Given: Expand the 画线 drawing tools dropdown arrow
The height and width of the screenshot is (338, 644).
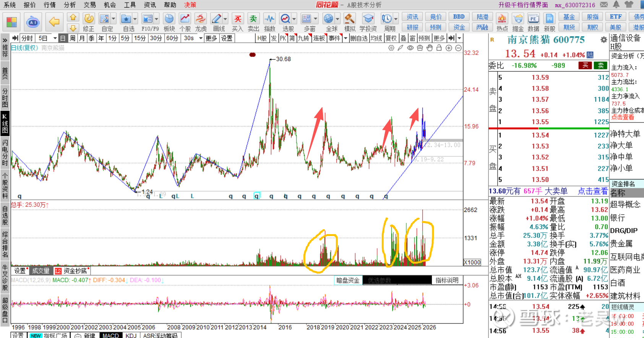Looking at the screenshot, I should tap(225, 19).
